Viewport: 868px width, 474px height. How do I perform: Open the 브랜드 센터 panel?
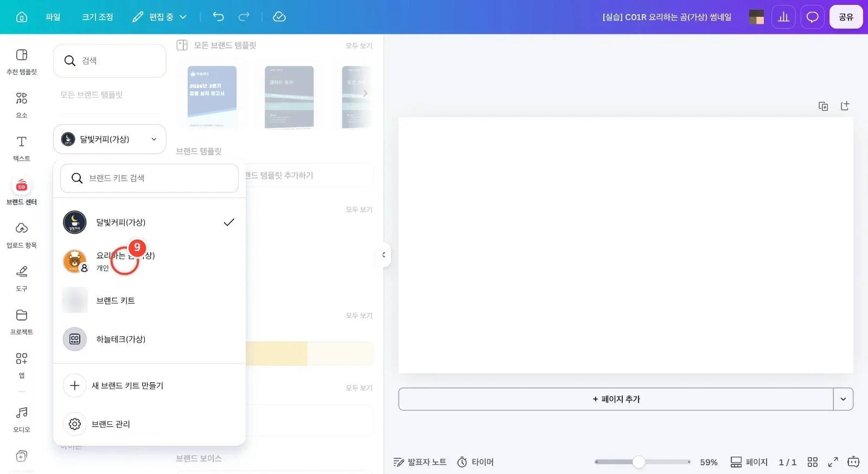pyautogui.click(x=22, y=192)
